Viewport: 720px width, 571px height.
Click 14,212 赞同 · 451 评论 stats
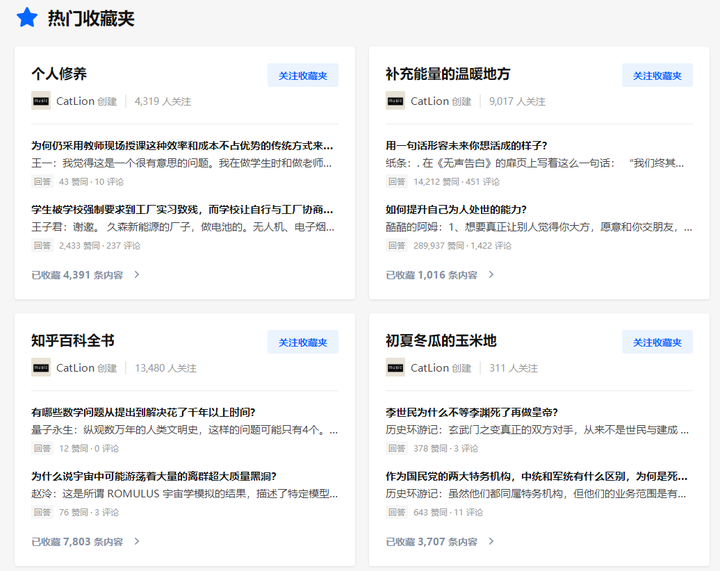click(456, 182)
